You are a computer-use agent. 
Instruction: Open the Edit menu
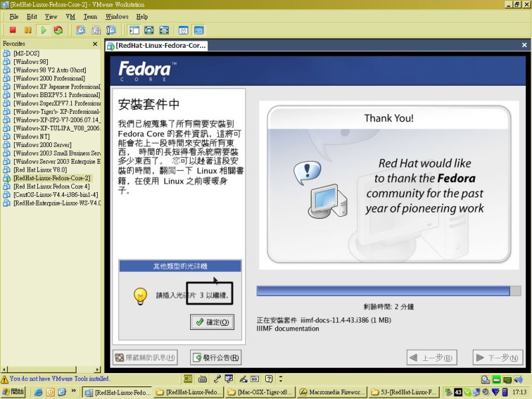(32, 17)
